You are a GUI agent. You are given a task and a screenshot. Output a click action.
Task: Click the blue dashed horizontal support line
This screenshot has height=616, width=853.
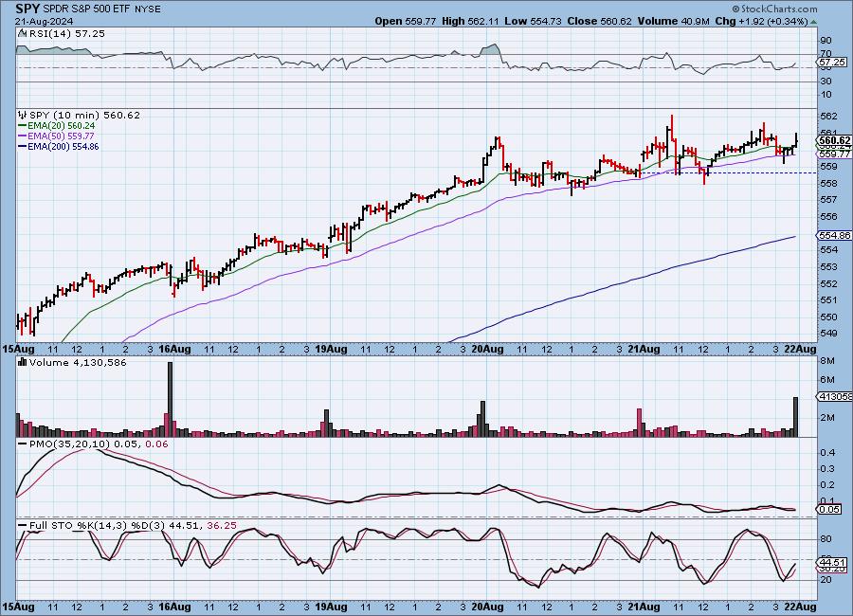[x=729, y=173]
